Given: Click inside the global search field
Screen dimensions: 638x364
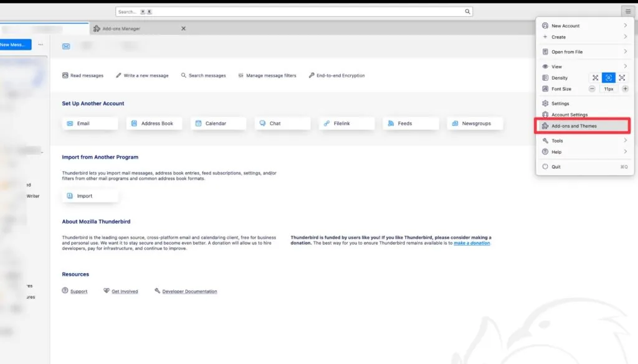Looking at the screenshot, I should point(294,12).
